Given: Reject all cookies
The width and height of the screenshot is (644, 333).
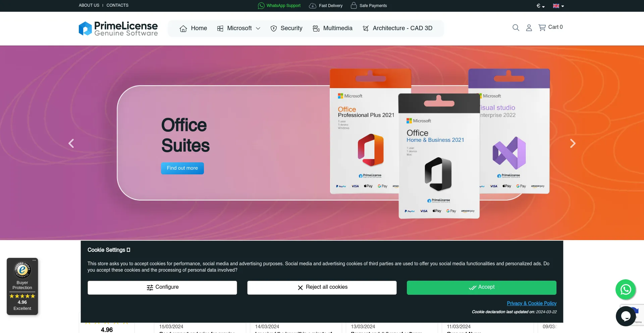Looking at the screenshot, I should coord(322,287).
